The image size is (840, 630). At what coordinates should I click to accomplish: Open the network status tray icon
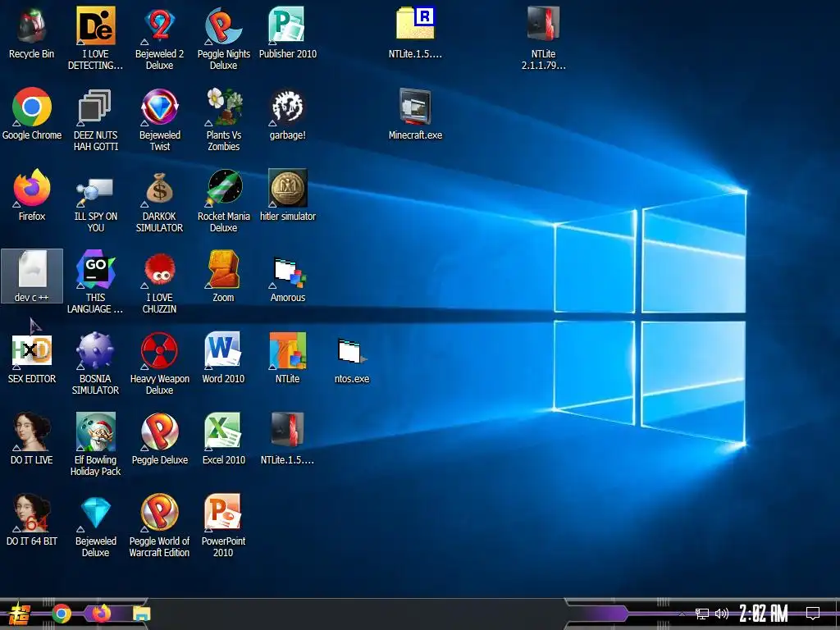click(702, 614)
